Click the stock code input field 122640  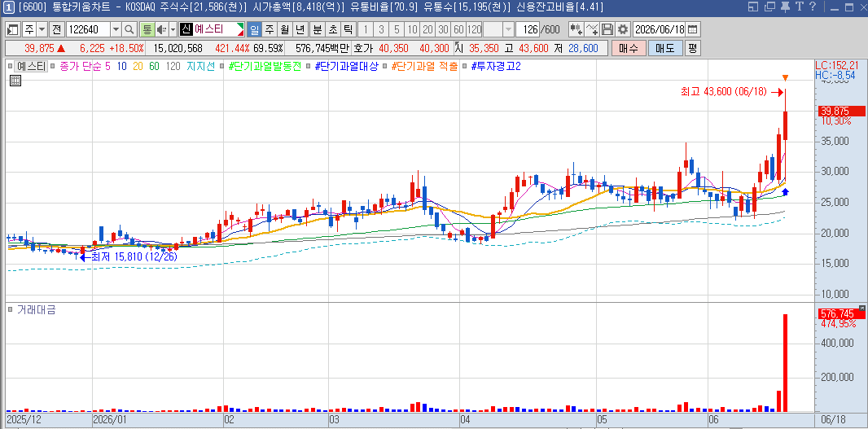pyautogui.click(x=87, y=29)
